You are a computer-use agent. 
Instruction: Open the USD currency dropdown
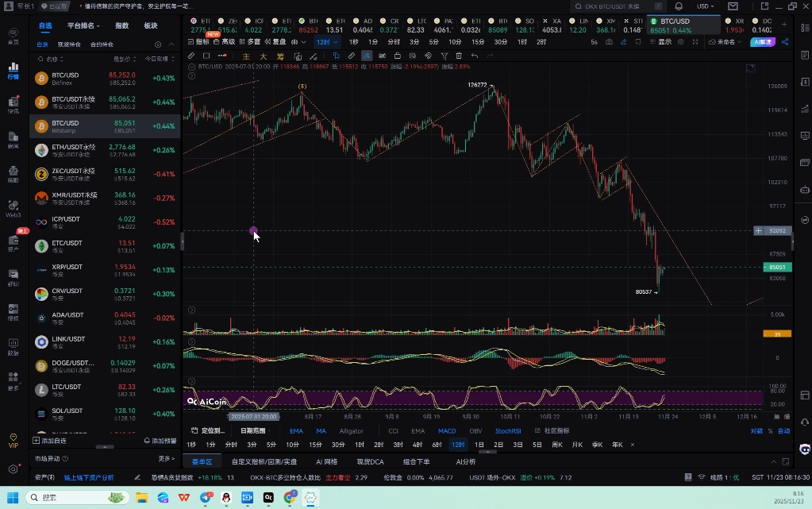click(705, 6)
